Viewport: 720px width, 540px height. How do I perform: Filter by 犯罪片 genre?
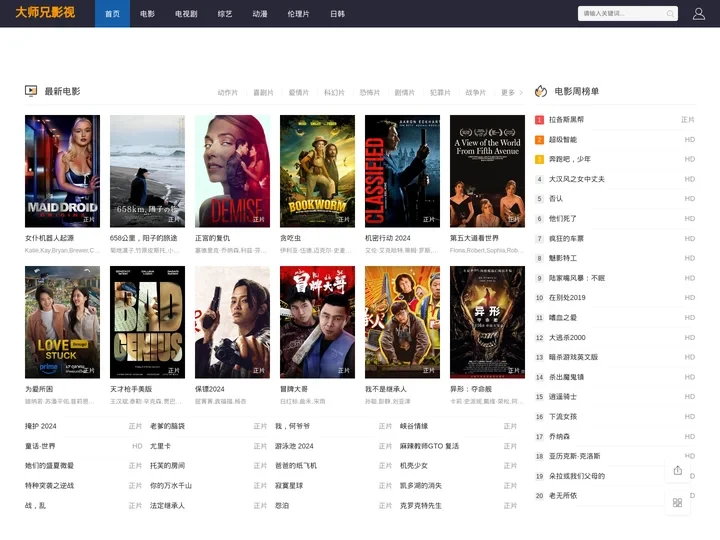pos(440,93)
